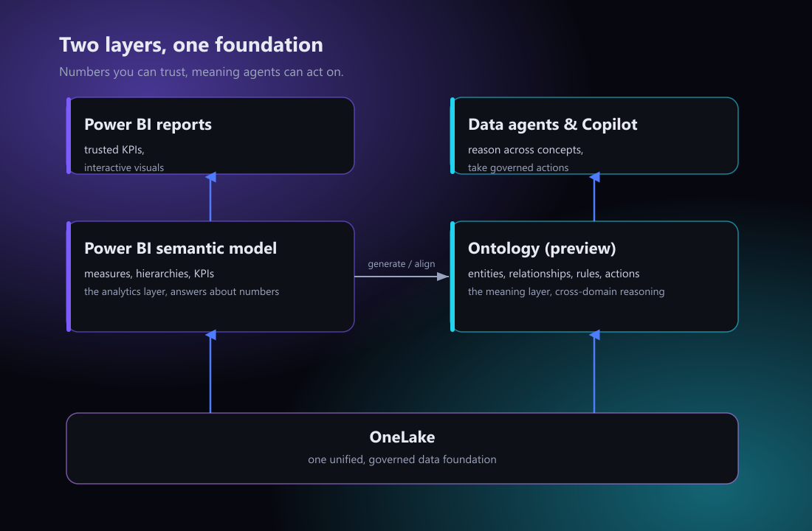Select the 'OneLake' heading
812x531 pixels.
(x=402, y=437)
